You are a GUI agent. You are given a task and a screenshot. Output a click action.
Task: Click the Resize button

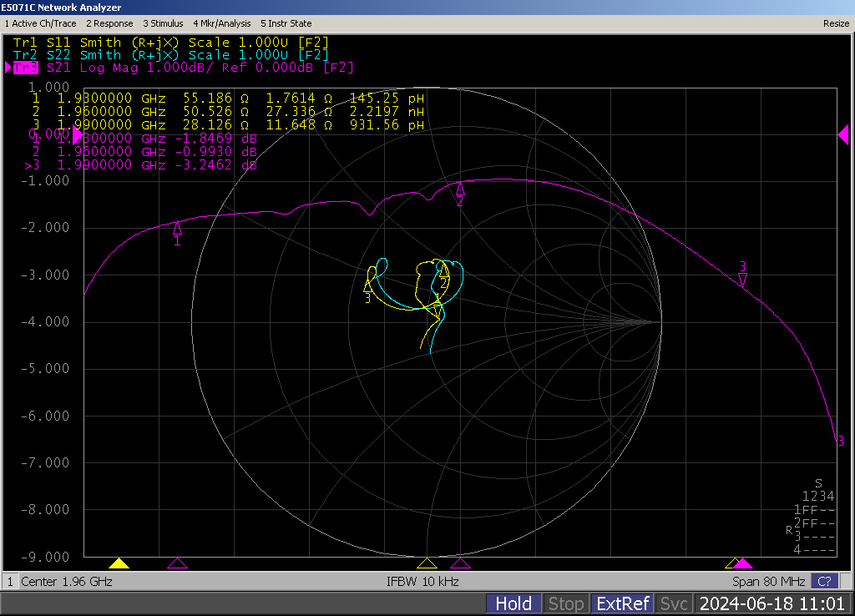point(835,23)
